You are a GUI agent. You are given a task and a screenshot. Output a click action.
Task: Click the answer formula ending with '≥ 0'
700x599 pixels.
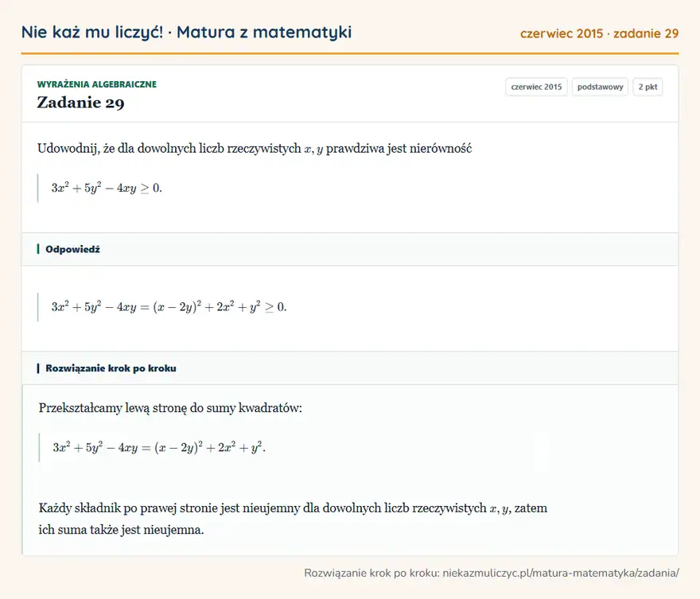[169, 307]
